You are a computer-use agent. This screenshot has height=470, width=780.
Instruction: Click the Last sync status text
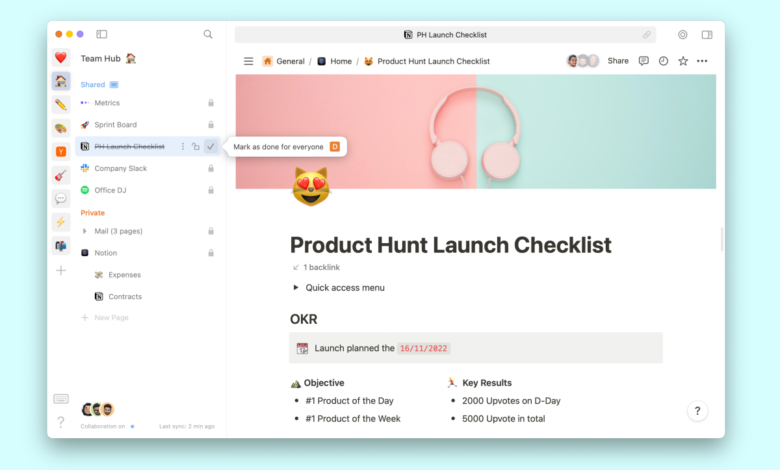point(187,426)
